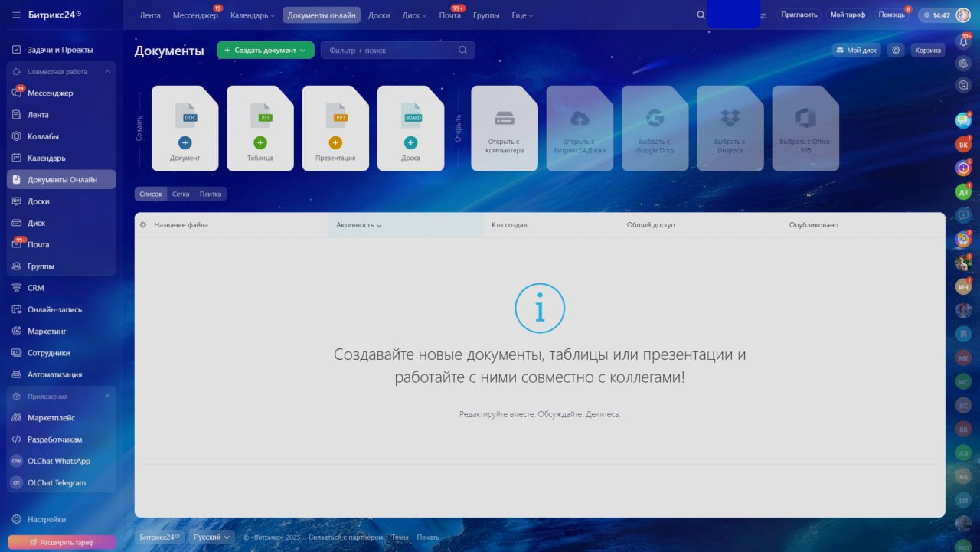Open file from computer tile
This screenshot has height=552, width=980.
(x=504, y=128)
